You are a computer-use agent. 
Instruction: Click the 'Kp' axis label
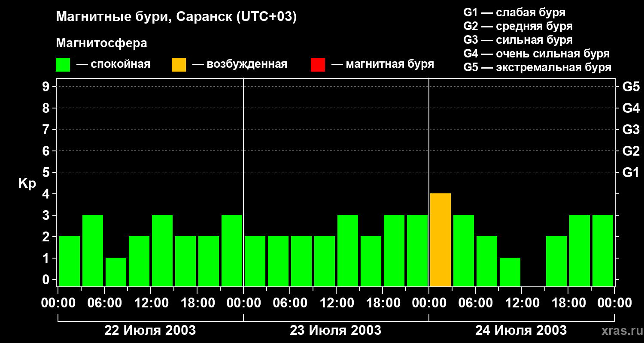(x=27, y=184)
